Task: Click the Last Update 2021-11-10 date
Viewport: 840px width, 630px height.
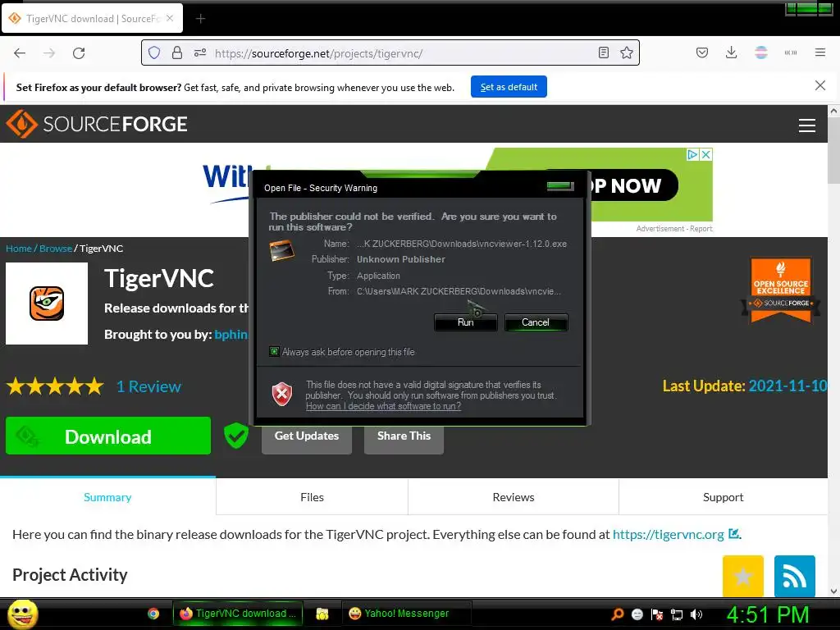Action: pos(787,386)
